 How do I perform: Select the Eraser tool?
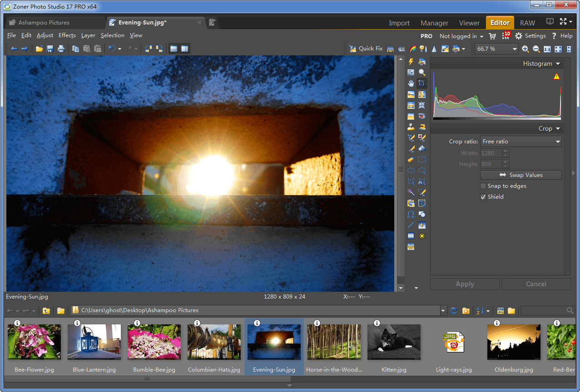(x=411, y=160)
